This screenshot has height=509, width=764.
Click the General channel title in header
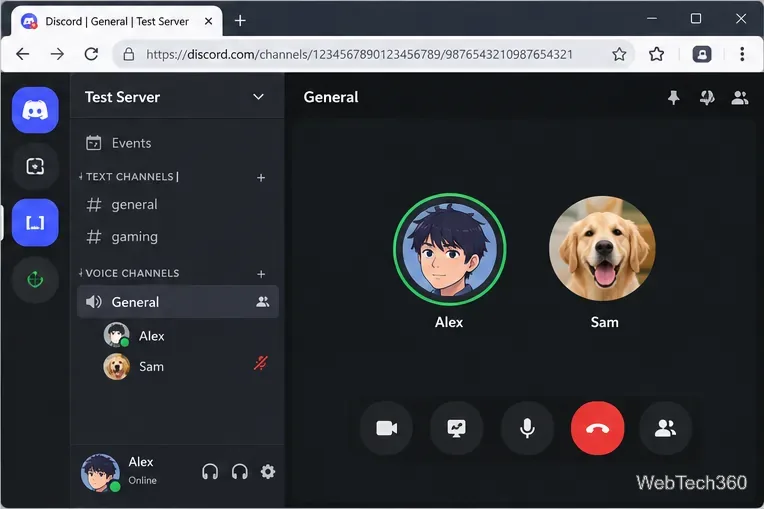pos(331,97)
